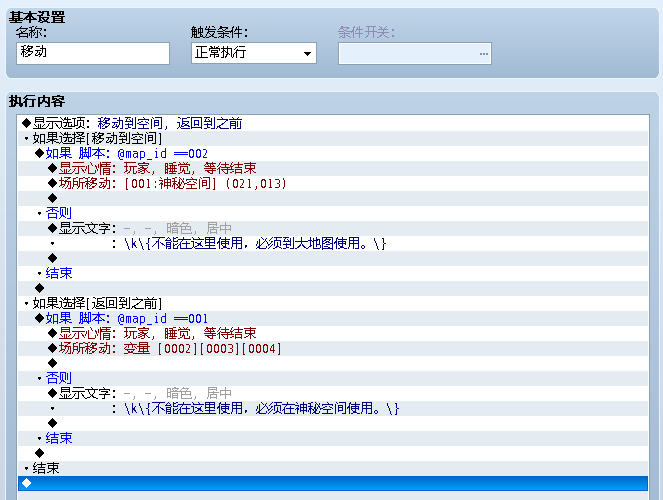Viewport: 663px width, 500px height.
Task: Click the 名称 input field containing 移动
Action: click(x=93, y=53)
